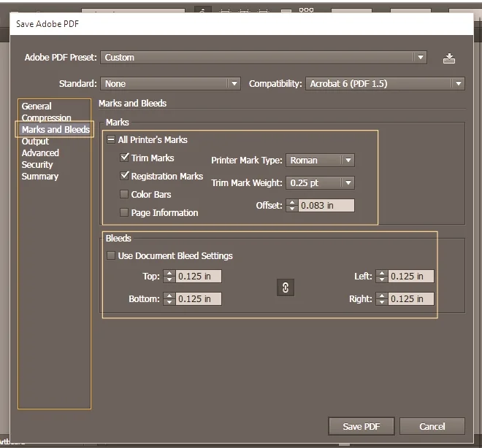Increase Bottom bleed with up arrow
The image size is (482, 448).
(169, 296)
